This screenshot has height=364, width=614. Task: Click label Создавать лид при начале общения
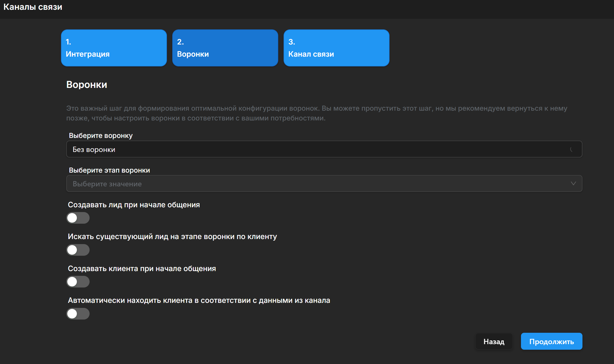pyautogui.click(x=134, y=205)
